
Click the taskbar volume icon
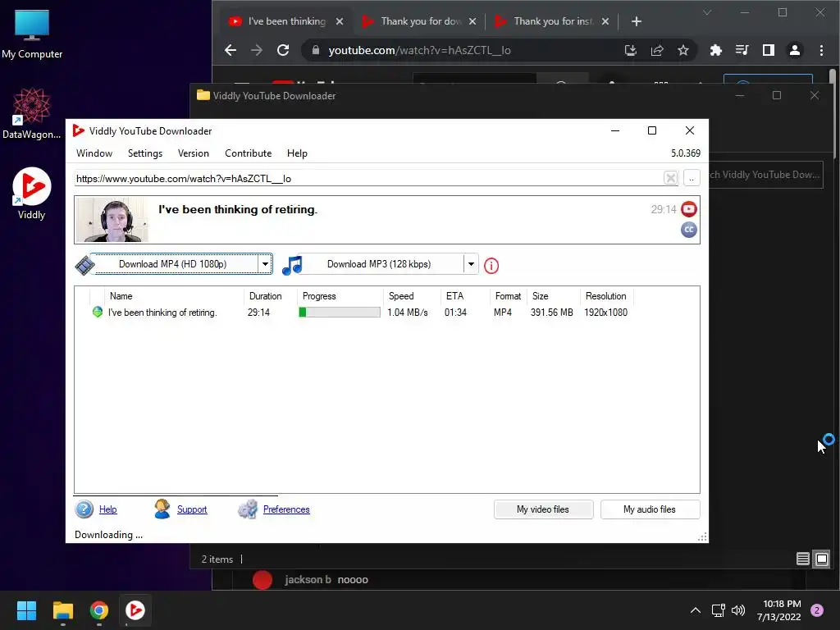738,610
